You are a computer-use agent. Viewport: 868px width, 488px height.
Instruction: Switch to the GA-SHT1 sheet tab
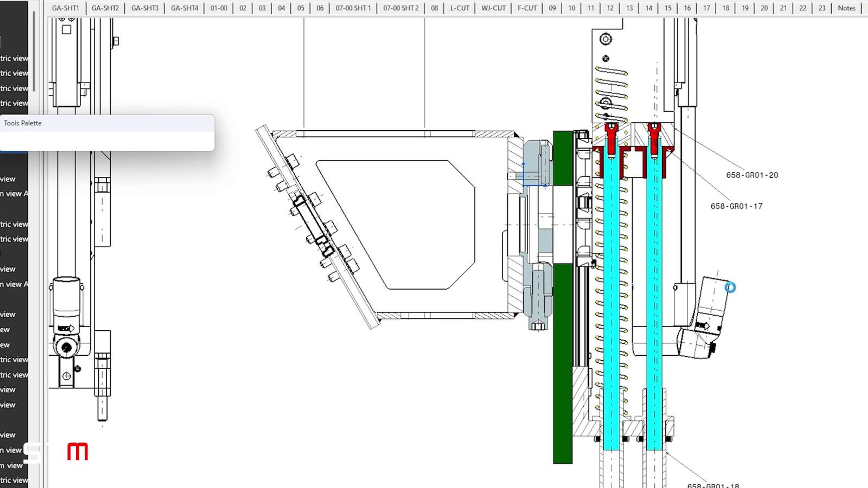click(65, 8)
